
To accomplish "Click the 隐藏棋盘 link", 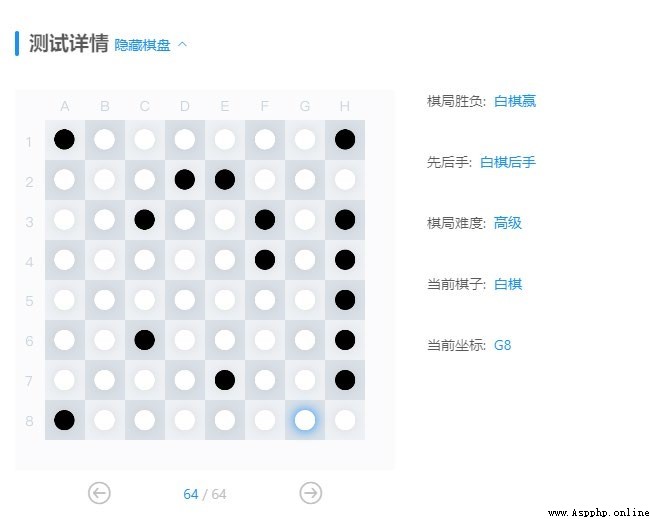I will point(142,45).
